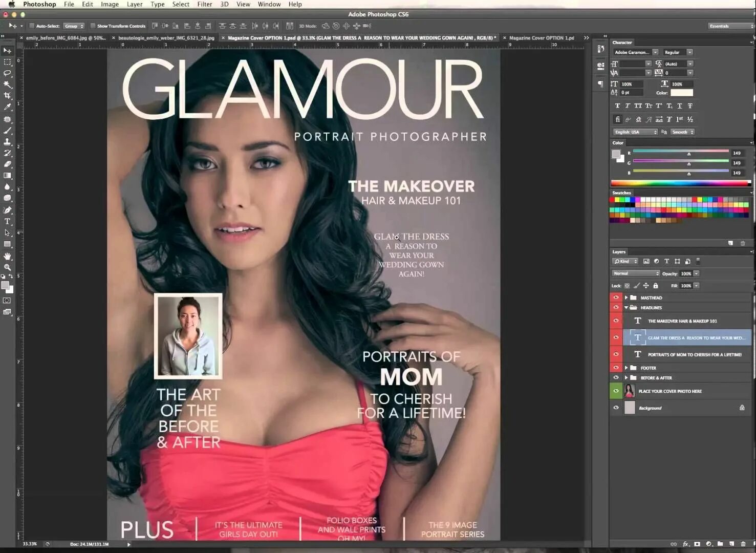Viewport: 756px width, 553px height.
Task: Open the Window menu
Action: coord(269,4)
